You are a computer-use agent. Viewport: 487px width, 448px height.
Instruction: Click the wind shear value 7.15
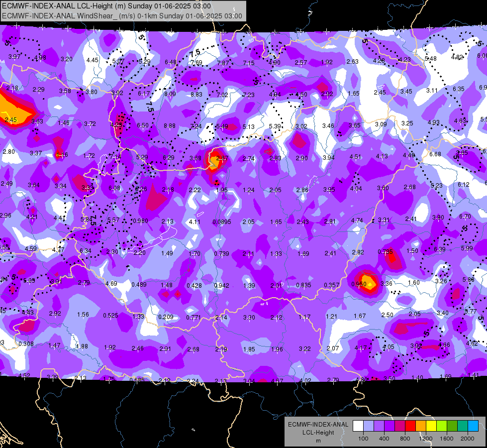coord(249,63)
